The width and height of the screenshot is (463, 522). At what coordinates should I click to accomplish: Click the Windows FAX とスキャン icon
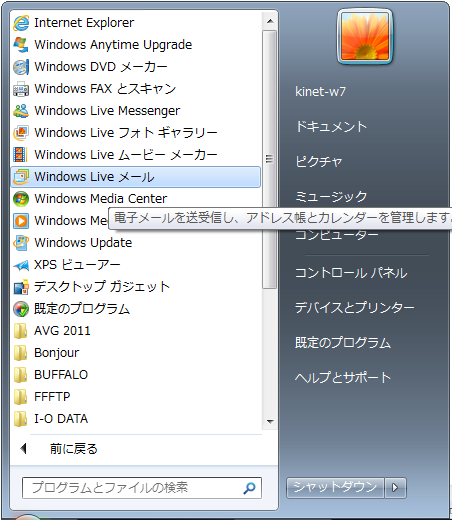pyautogui.click(x=21, y=89)
